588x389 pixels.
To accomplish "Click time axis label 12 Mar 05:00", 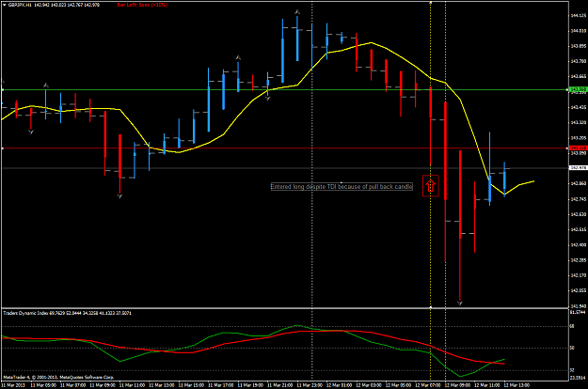I will [398, 385].
